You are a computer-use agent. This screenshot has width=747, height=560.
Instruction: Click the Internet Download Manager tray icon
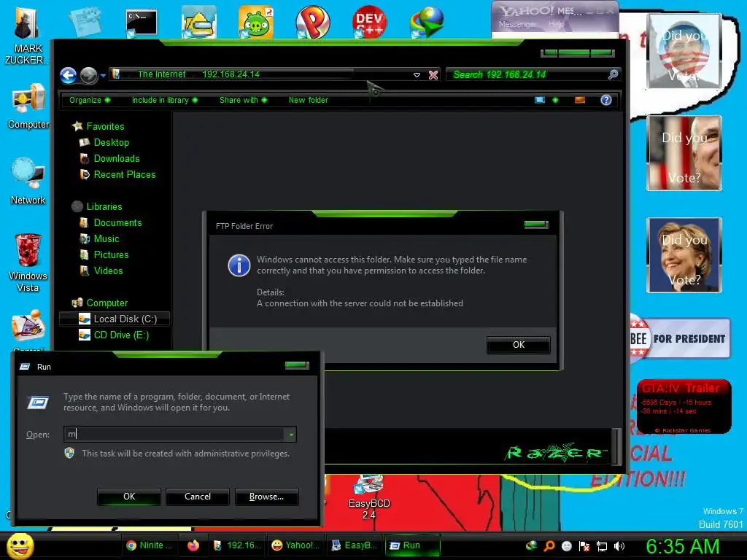coord(531,545)
